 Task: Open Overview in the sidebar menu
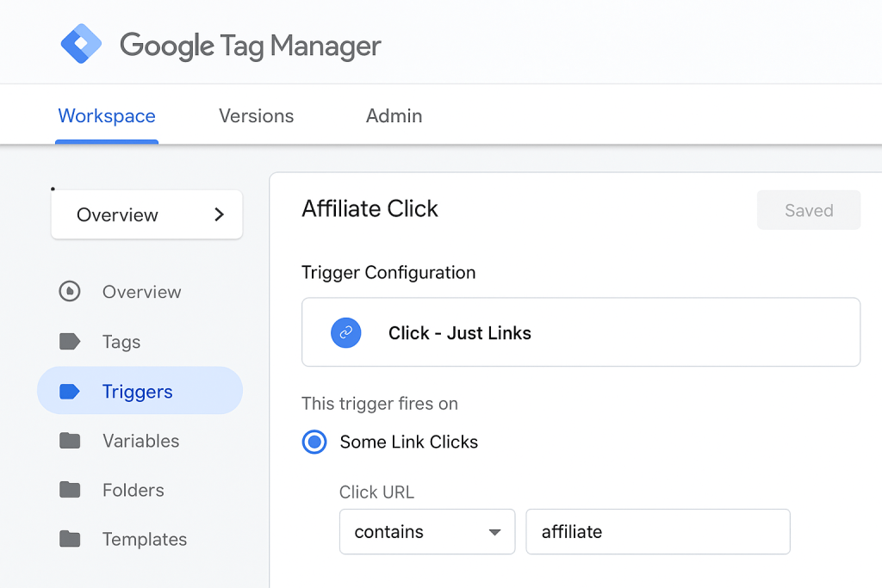pos(140,292)
